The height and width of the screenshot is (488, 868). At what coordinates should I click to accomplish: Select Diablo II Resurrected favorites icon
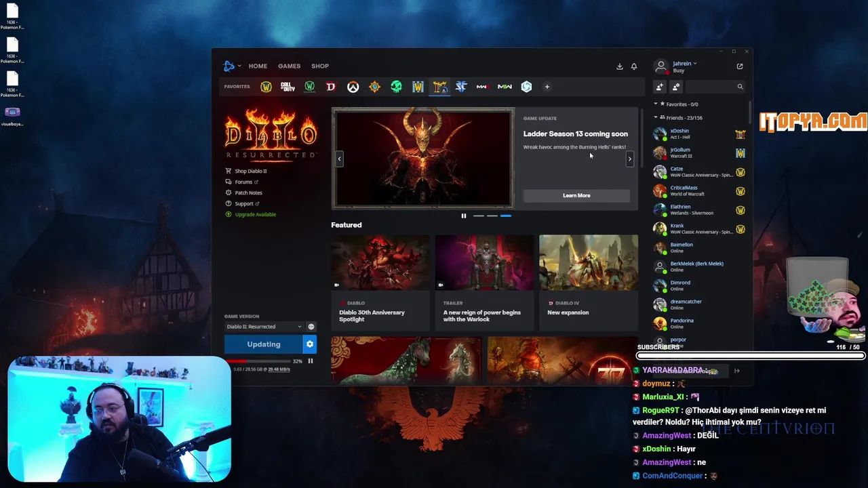pos(439,87)
